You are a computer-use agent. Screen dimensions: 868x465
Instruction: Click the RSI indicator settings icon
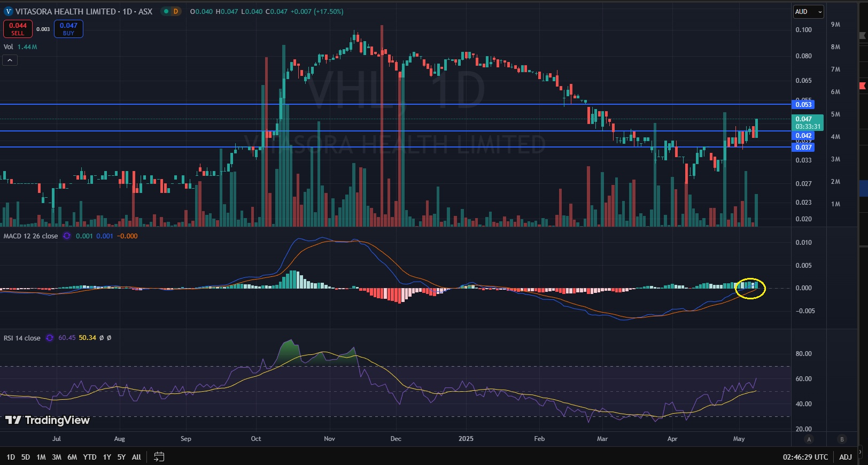point(49,338)
